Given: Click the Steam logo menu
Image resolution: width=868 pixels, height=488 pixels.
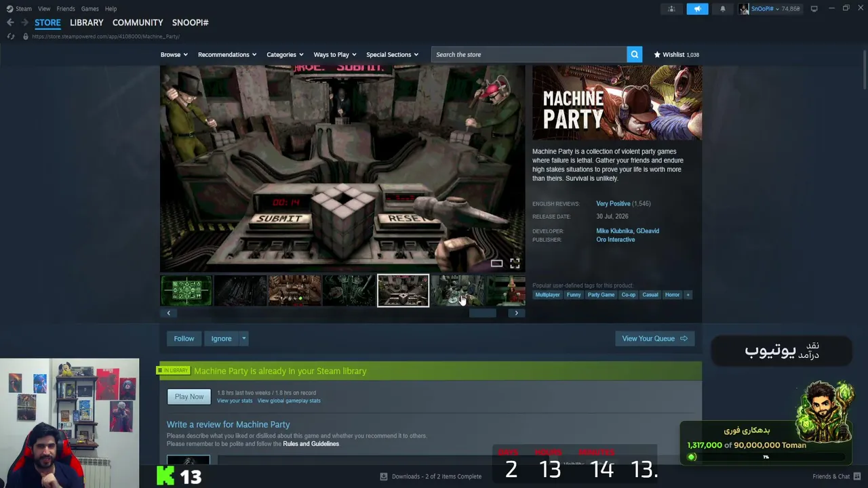Looking at the screenshot, I should pos(19,9).
